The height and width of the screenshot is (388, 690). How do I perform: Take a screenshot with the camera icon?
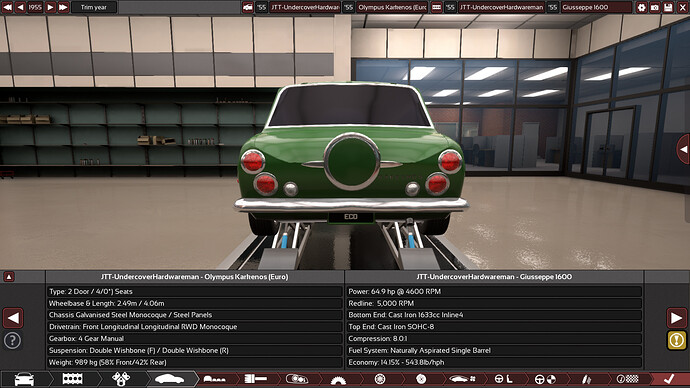655,7
